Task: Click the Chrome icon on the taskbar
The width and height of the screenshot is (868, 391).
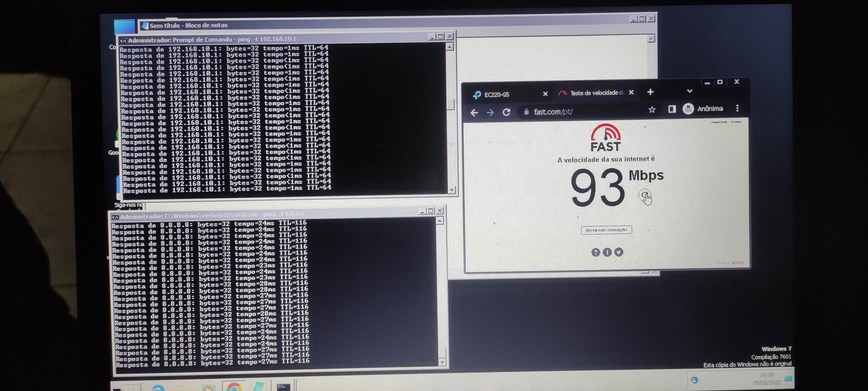Action: coord(234,387)
